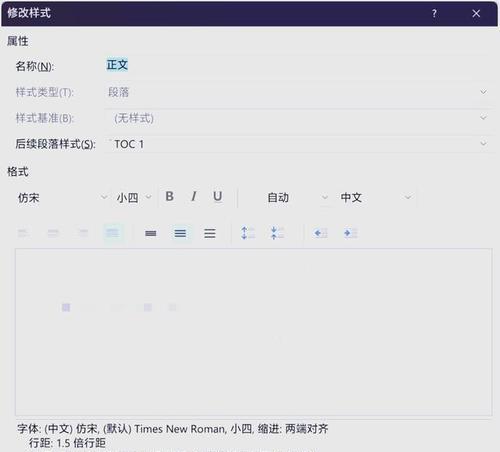Toggle Bold formatting button
The height and width of the screenshot is (452, 500).
click(169, 197)
